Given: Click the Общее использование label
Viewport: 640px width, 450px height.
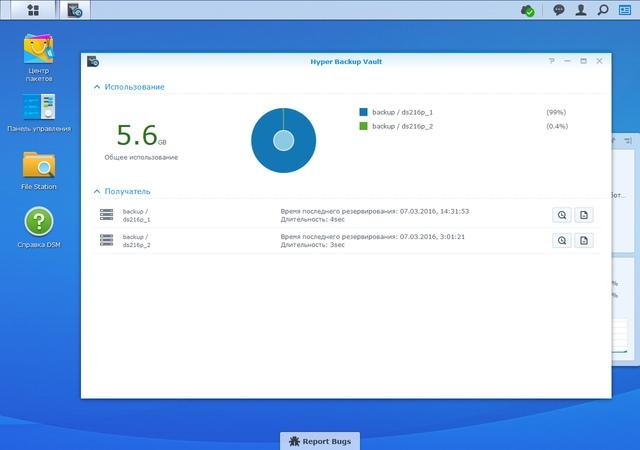Looking at the screenshot, I should (141, 157).
